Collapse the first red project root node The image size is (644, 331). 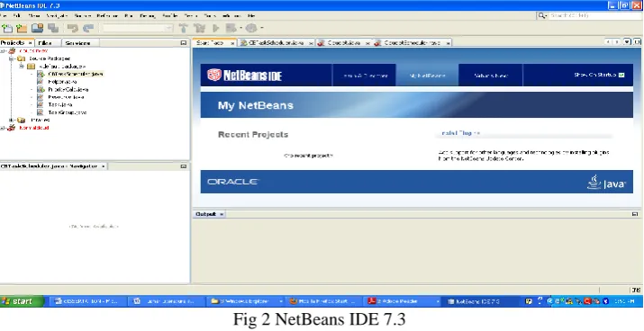[3, 51]
